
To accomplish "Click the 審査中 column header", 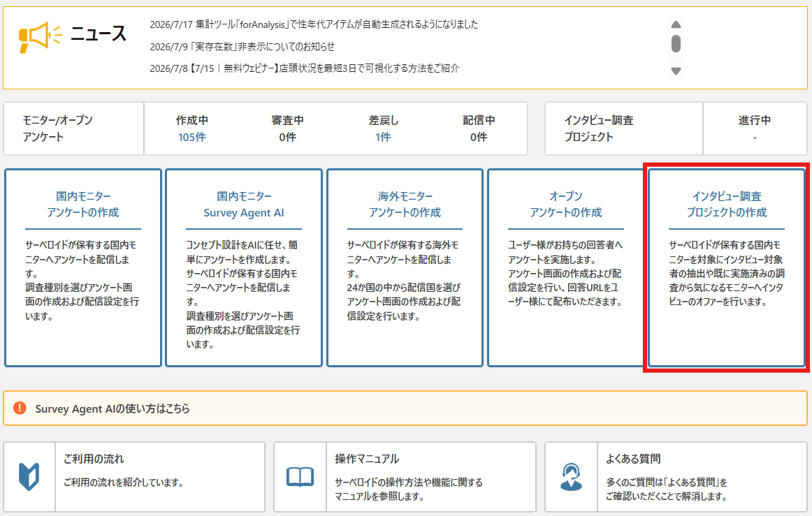I will pyautogui.click(x=287, y=120).
